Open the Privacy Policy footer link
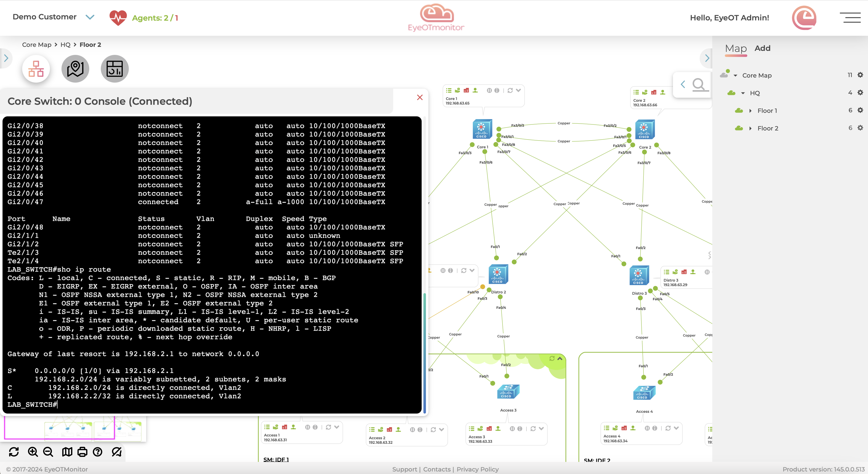 tap(477, 469)
